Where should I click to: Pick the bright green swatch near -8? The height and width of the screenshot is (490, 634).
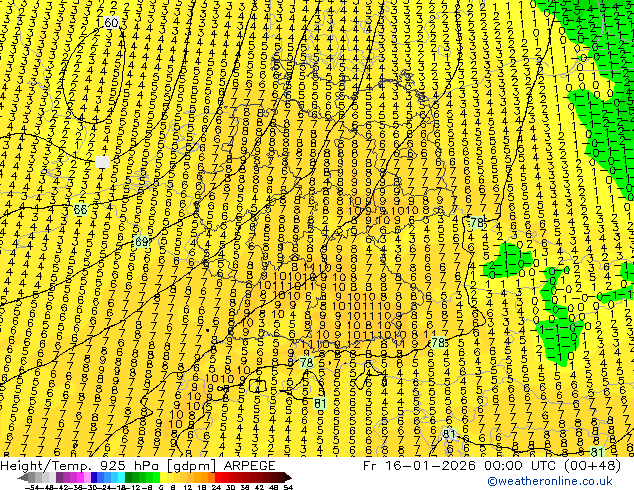tap(156, 477)
